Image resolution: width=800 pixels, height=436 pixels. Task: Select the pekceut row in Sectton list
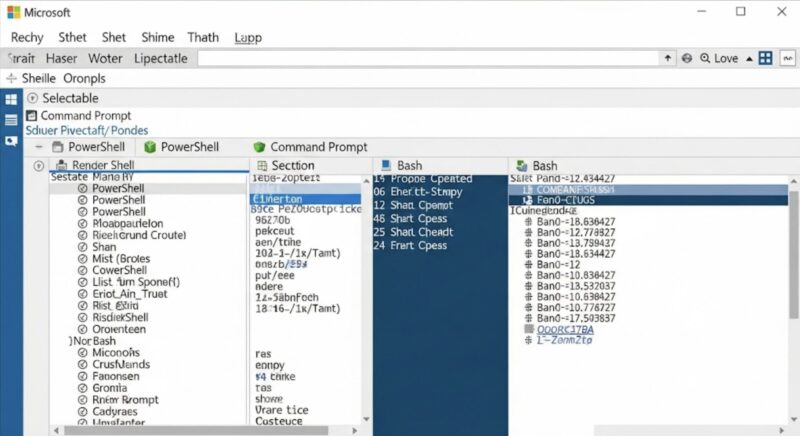pyautogui.click(x=274, y=231)
